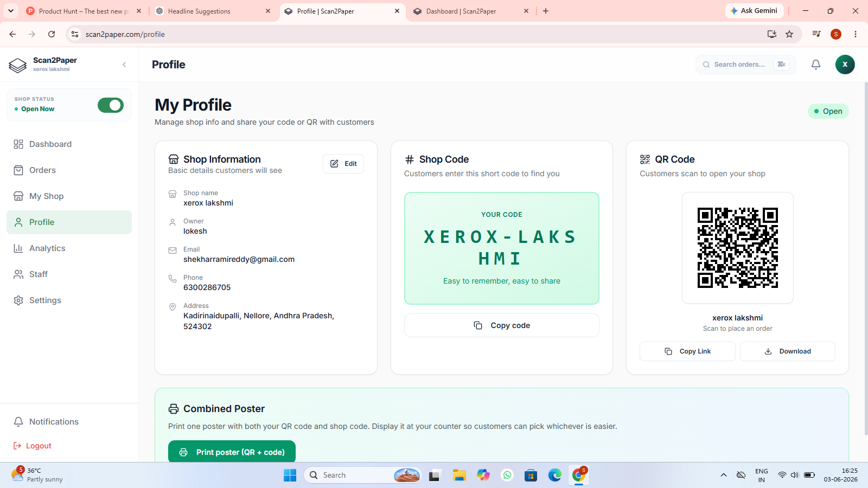Click the Ask Gemini button
The width and height of the screenshot is (868, 488).
754,11
